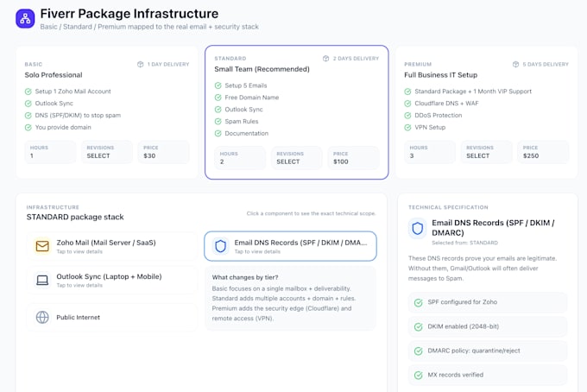Open Outlook Sync (Laptop + Mobile) details
The height and width of the screenshot is (392, 587).
(x=111, y=280)
